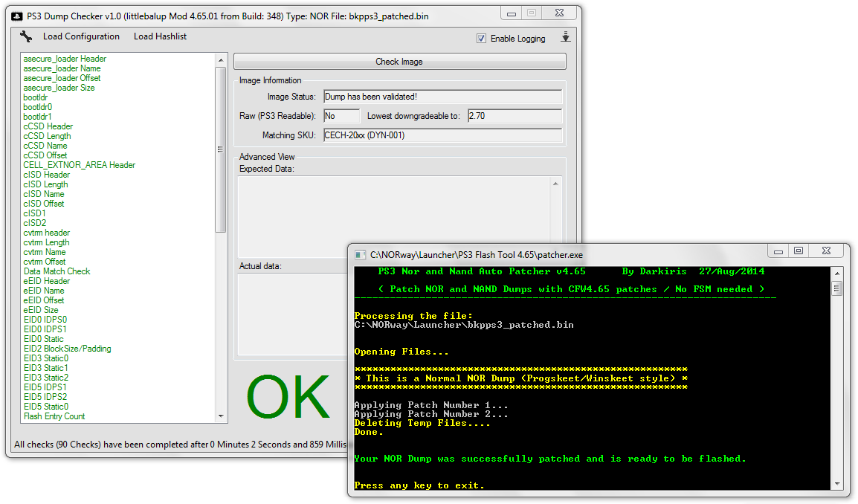Screen dimensions: 858x504
Task: Toggle the Enable Logging checkbox
Action: (482, 38)
